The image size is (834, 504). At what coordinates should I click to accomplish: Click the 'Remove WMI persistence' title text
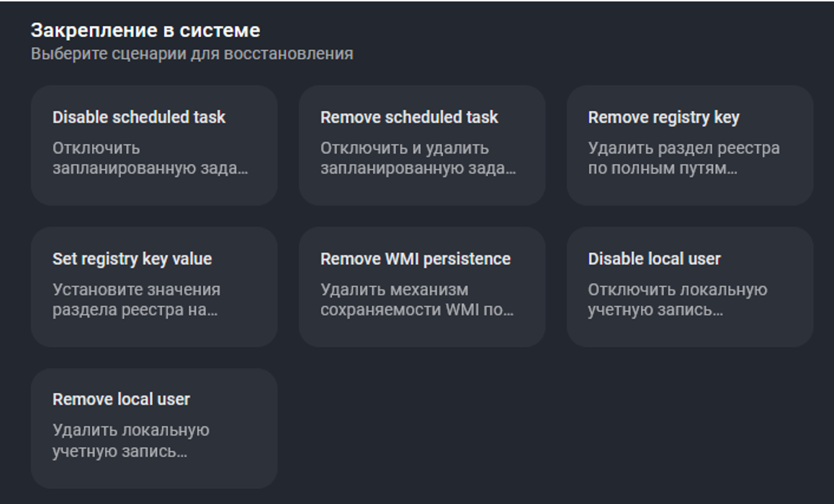click(415, 259)
